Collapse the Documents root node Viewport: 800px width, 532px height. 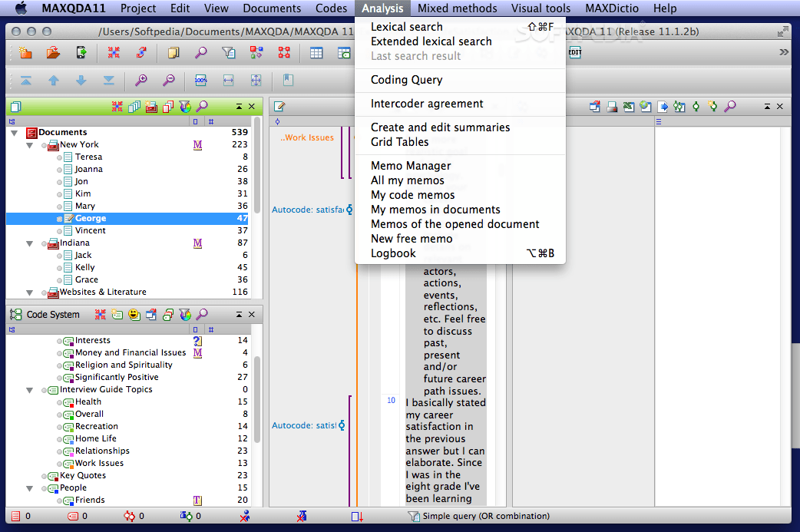pyautogui.click(x=15, y=133)
